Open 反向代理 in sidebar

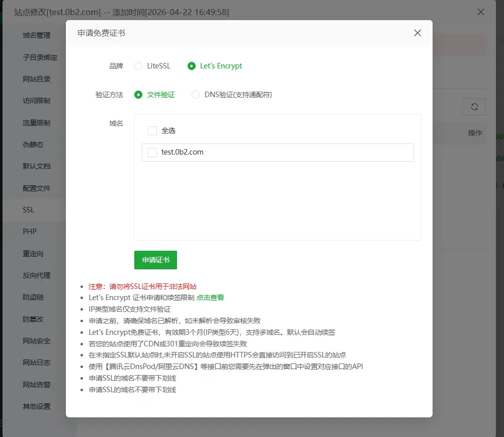(36, 275)
